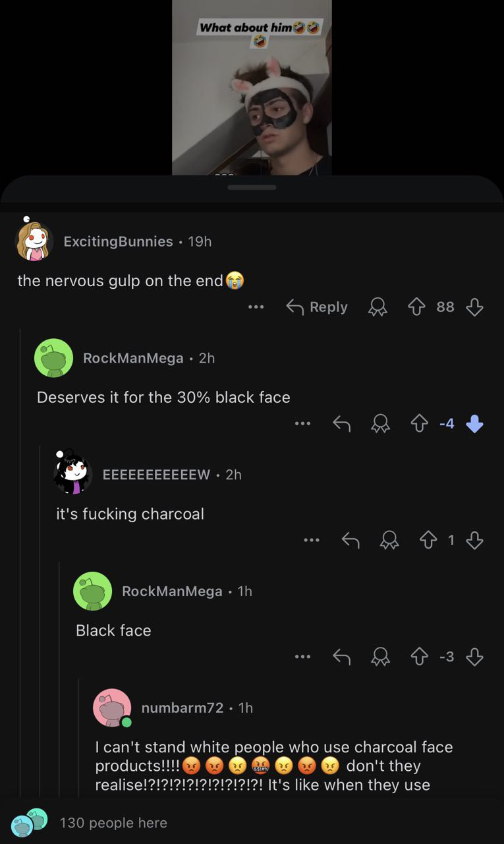Open numbarm72's profile avatar
504x844 pixels.
[x=112, y=708]
